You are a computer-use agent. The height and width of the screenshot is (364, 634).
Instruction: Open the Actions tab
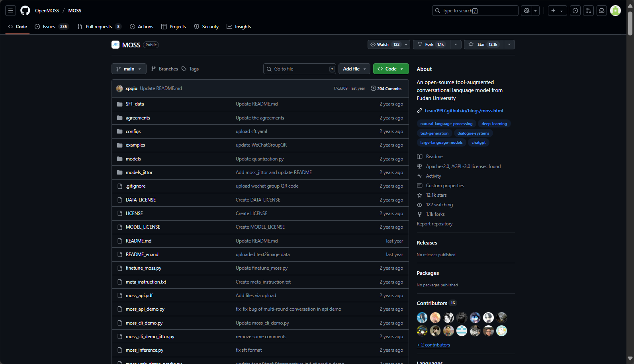coord(141,27)
